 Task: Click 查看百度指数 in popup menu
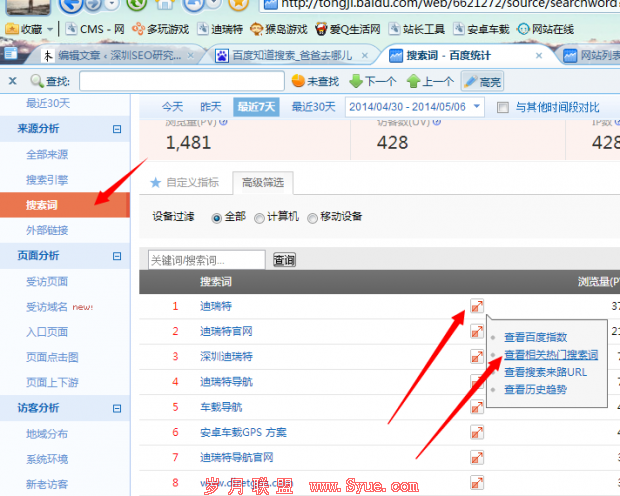[x=536, y=337]
